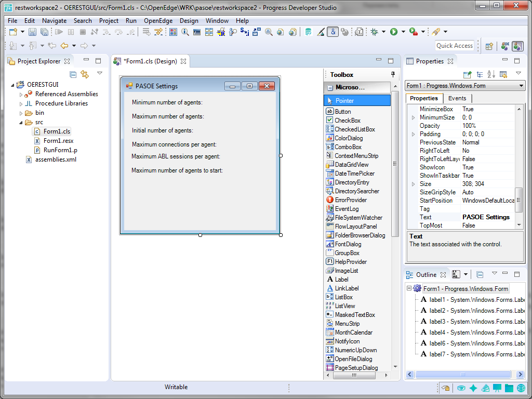Switch to the Events tab

457,98
